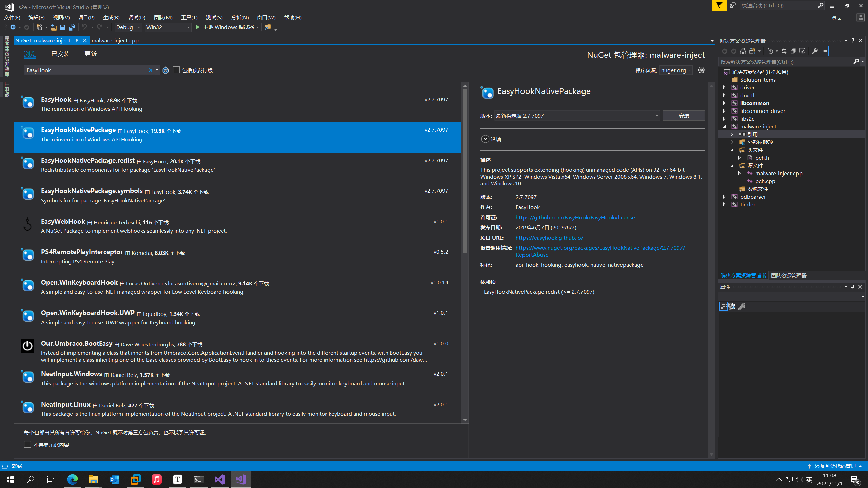868x488 pixels.
Task: Open the EasyHook GitHub license link
Action: pyautogui.click(x=575, y=217)
